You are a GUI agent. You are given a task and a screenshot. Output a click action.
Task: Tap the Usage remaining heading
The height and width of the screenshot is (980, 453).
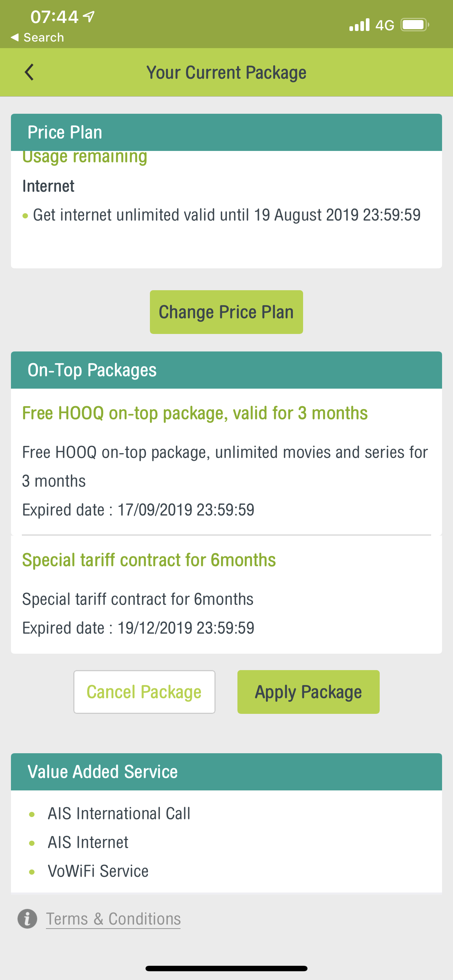point(85,157)
